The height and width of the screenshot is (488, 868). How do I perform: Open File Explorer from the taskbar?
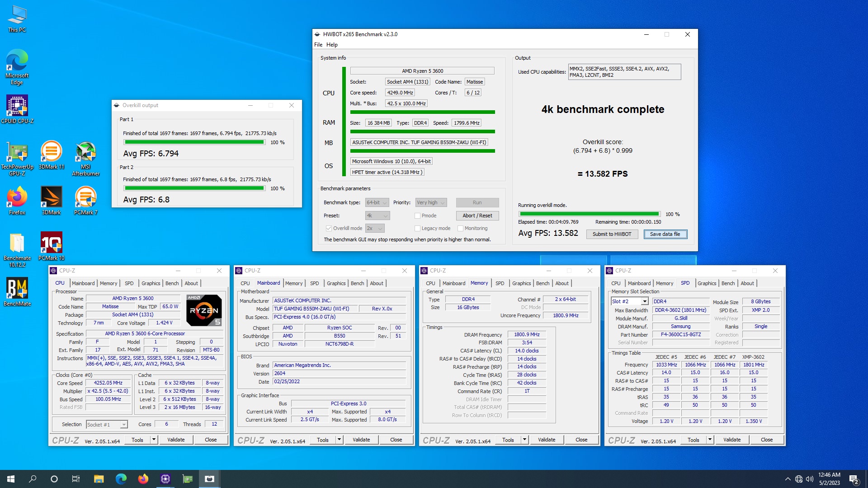pyautogui.click(x=99, y=479)
